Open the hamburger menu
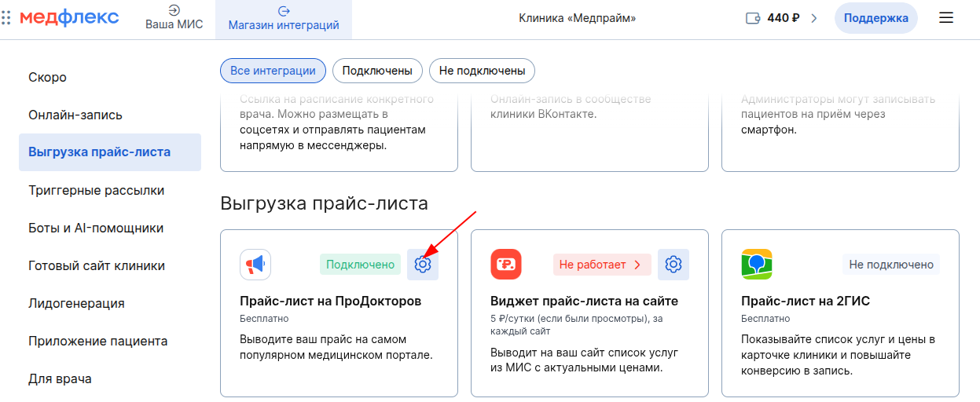The height and width of the screenshot is (402, 980). click(946, 18)
